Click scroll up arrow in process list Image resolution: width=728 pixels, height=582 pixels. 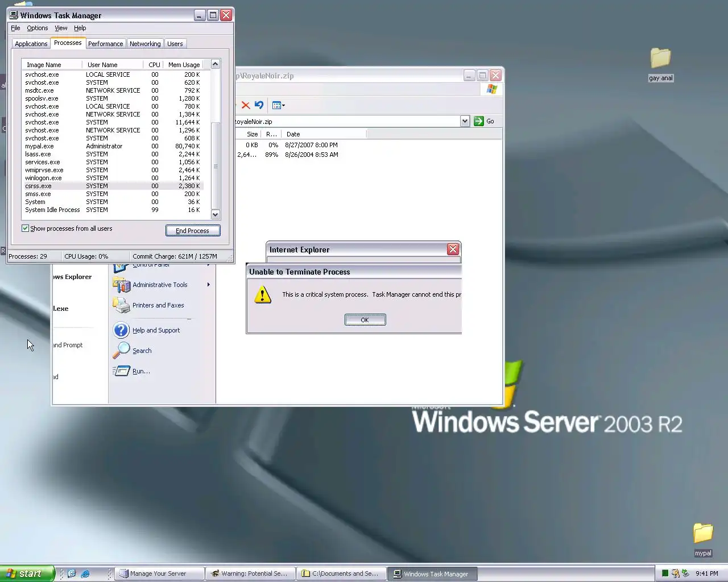tap(215, 64)
